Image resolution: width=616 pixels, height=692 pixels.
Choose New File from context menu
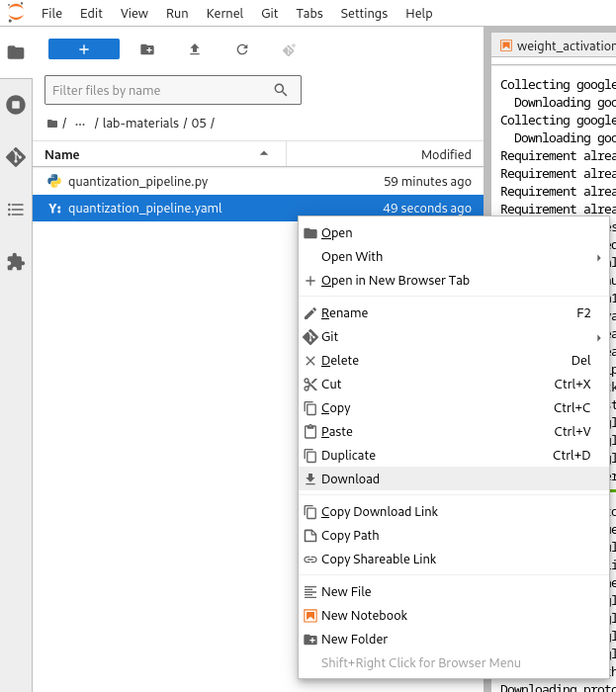coord(454,592)
